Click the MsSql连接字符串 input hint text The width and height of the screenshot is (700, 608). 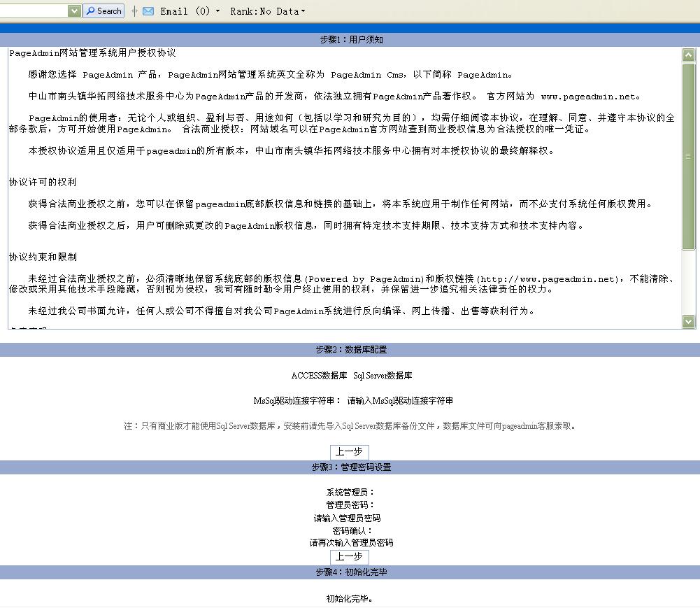pos(400,401)
